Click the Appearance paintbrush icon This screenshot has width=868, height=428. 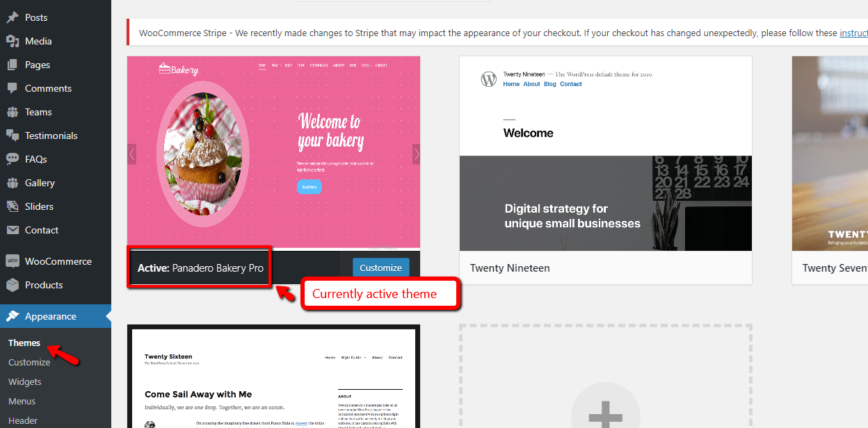click(x=13, y=316)
